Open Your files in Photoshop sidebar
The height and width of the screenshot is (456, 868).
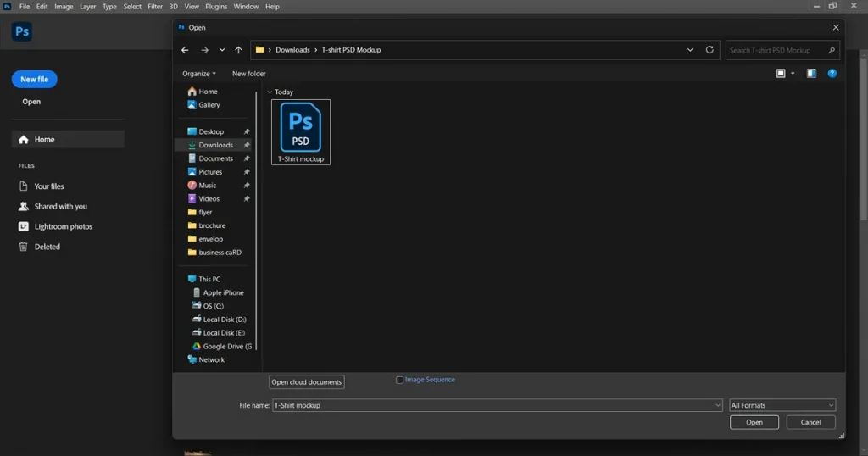(42, 186)
